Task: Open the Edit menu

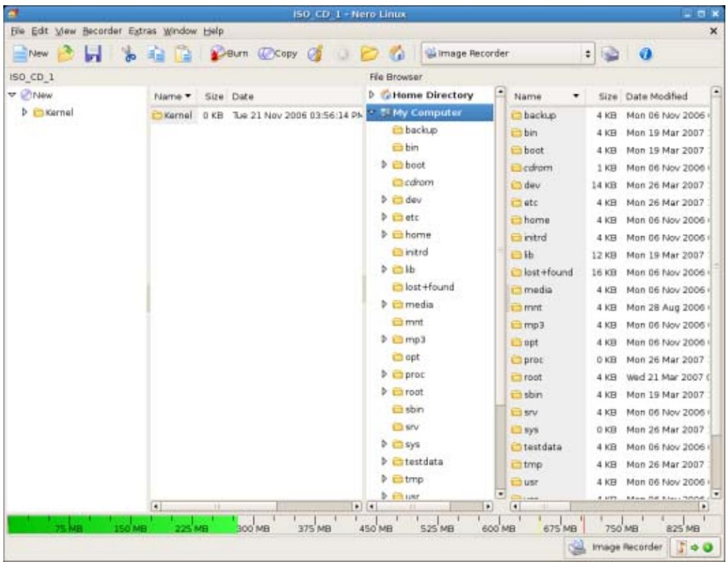Action: 39,31
